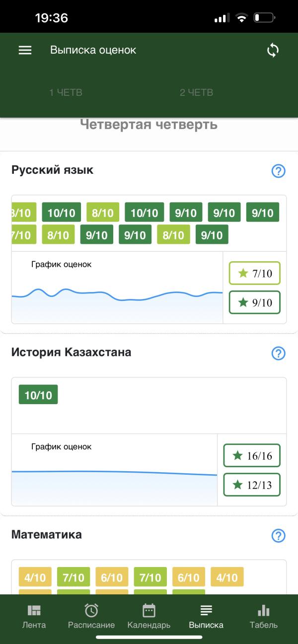Tap the 9/10 star grade in Русский язык
This screenshot has width=298, height=644.
(x=255, y=302)
